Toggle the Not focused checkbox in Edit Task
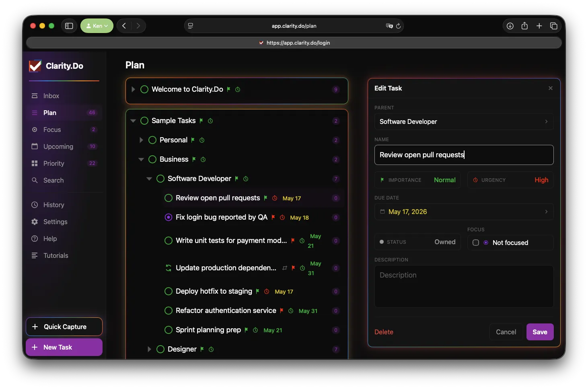 pos(476,243)
